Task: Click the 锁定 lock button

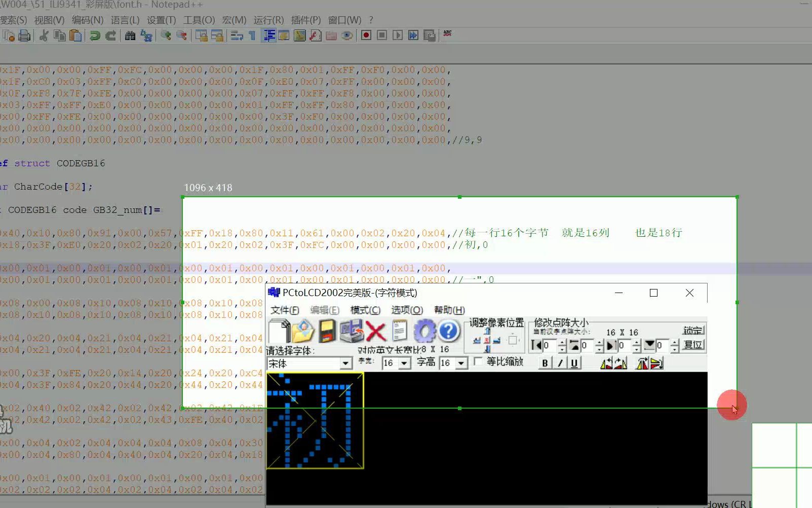Action: click(693, 330)
